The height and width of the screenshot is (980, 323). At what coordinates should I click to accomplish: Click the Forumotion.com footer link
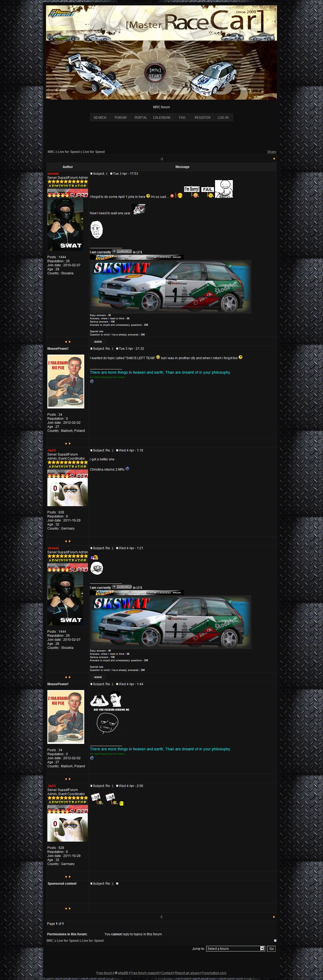214,973
